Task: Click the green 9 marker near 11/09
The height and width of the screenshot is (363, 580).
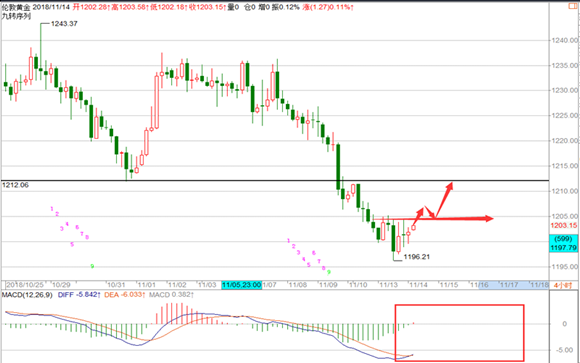Action: point(328,272)
